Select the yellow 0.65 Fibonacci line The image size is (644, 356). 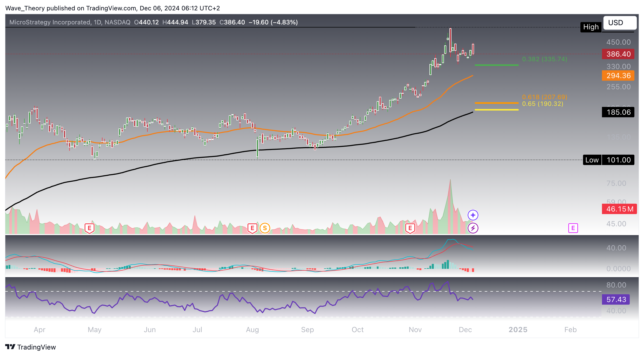tap(497, 110)
